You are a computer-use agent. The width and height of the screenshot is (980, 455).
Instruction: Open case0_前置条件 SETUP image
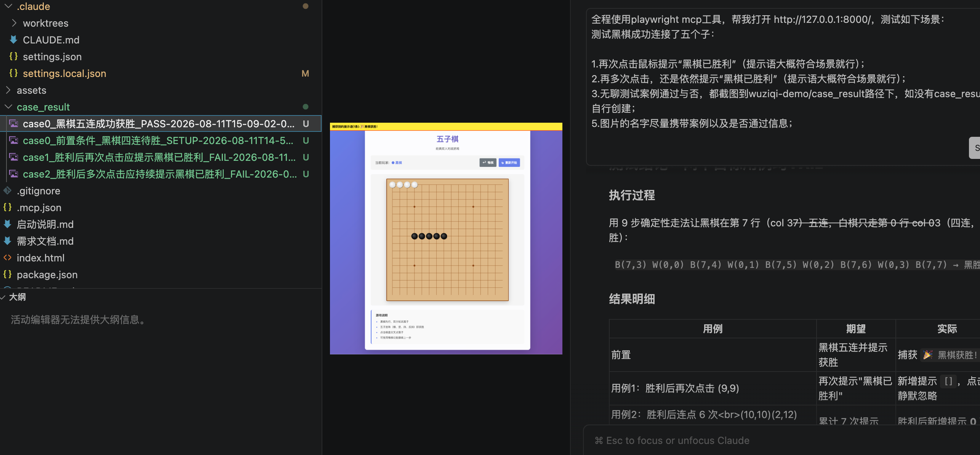pos(158,141)
